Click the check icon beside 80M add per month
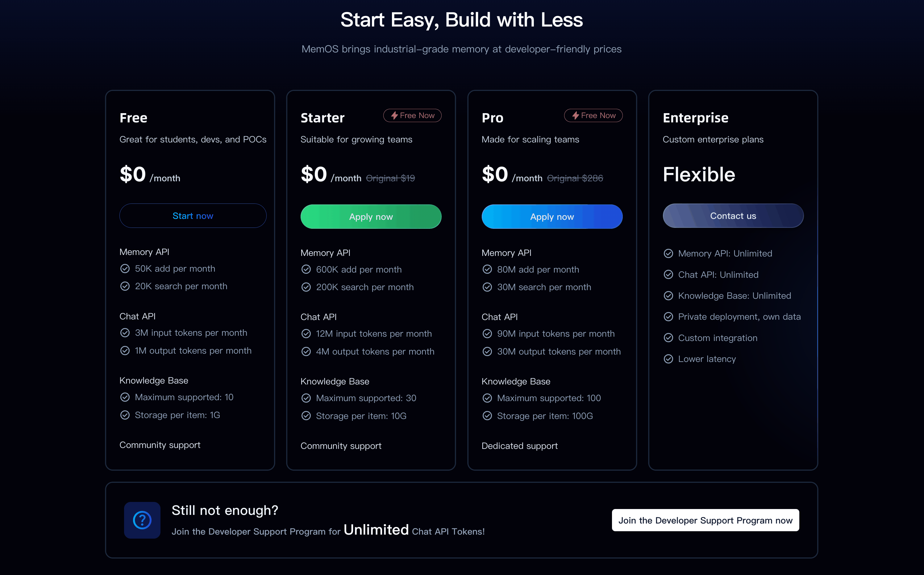Viewport: 924px width, 575px height. pyautogui.click(x=487, y=269)
